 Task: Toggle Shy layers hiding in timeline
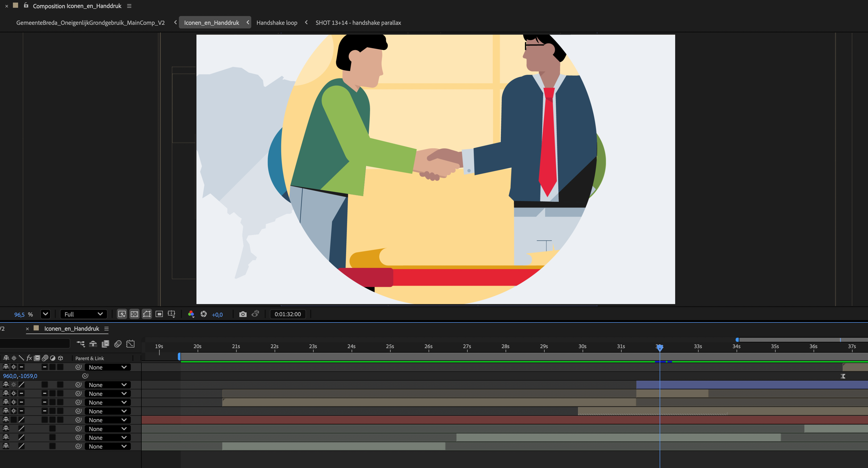(x=93, y=344)
